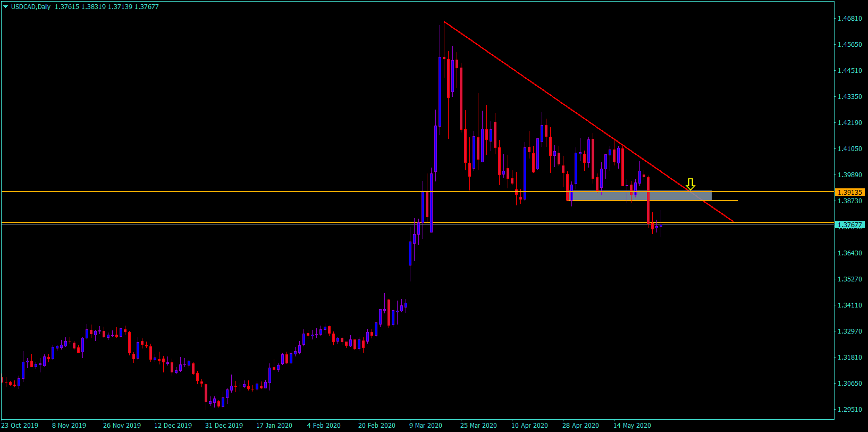Click the 1.32970 price axis label
This screenshot has height=432, width=868.
[849, 331]
